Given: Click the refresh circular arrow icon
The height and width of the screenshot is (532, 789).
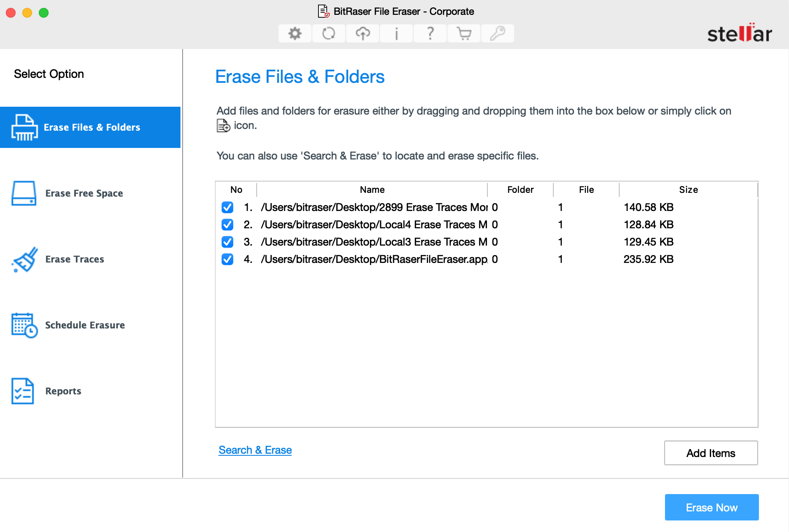Looking at the screenshot, I should [x=328, y=33].
